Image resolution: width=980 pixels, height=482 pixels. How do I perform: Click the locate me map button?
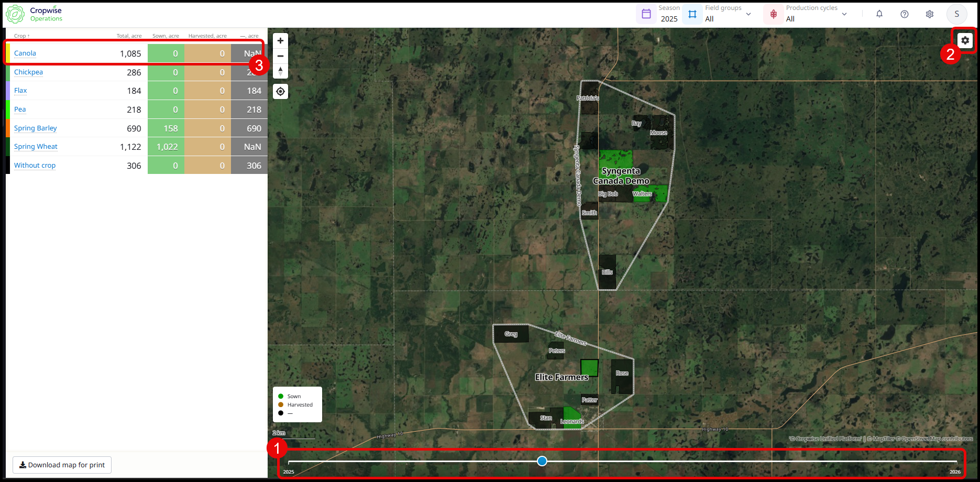tap(280, 92)
